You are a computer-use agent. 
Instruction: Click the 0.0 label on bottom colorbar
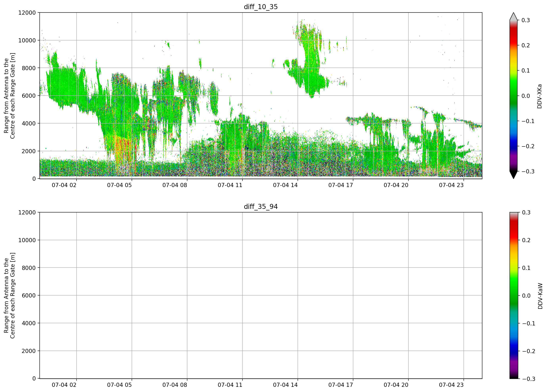(526, 296)
